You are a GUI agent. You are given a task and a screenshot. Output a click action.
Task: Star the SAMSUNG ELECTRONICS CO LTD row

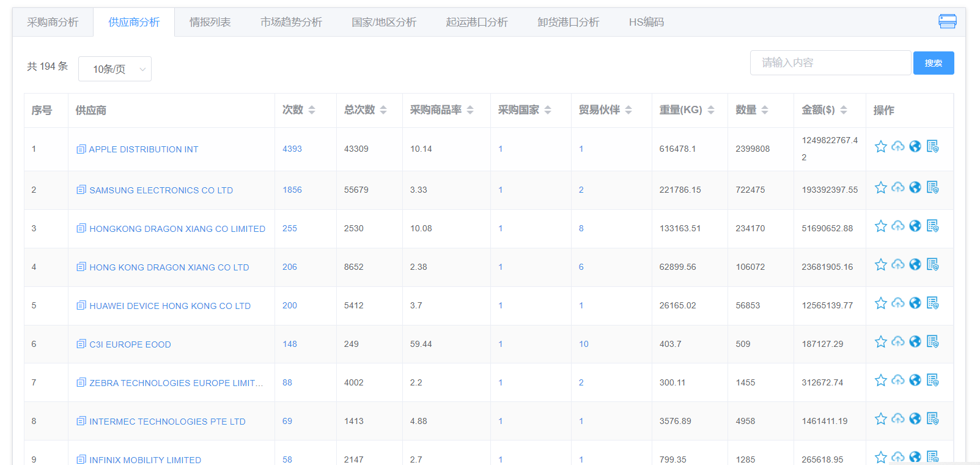pos(880,187)
